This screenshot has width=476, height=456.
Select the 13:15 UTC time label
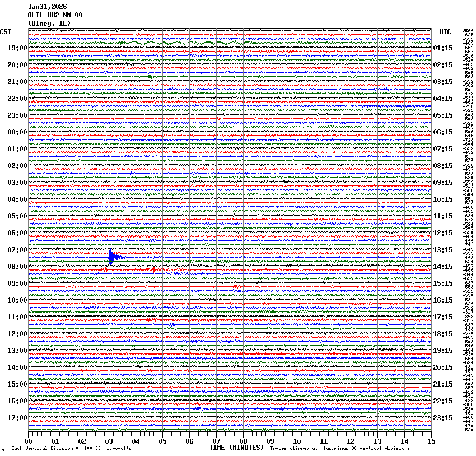(x=443, y=250)
